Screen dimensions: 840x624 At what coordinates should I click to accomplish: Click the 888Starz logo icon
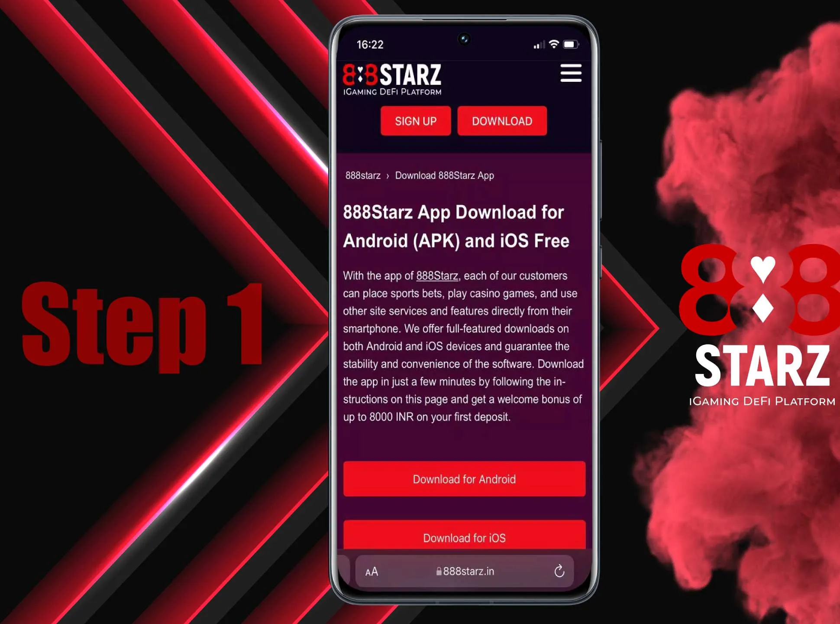click(393, 77)
